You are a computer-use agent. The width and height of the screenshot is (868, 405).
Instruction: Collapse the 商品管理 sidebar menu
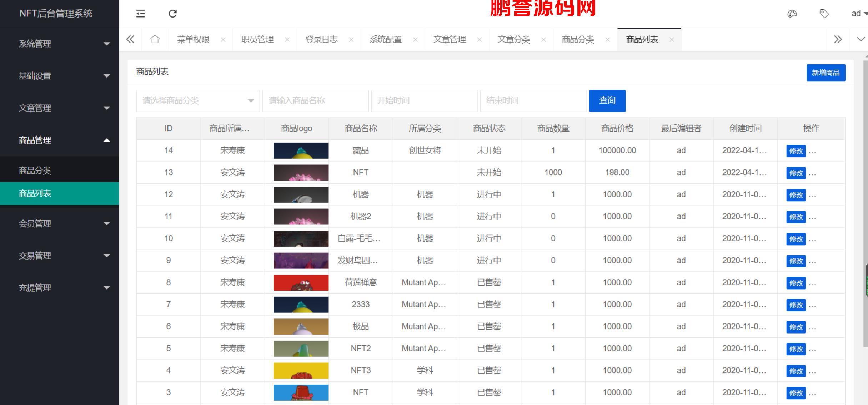[59, 140]
